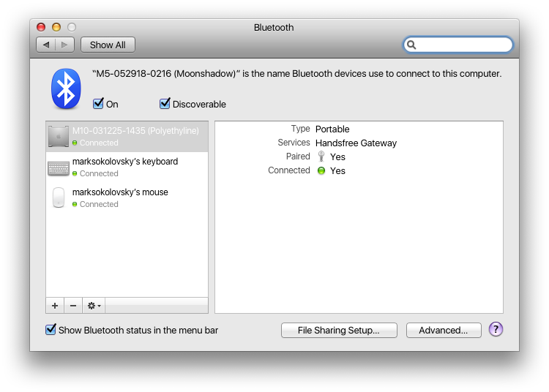Open the Bluetooth help question mark
This screenshot has width=549, height=392.
pos(496,330)
